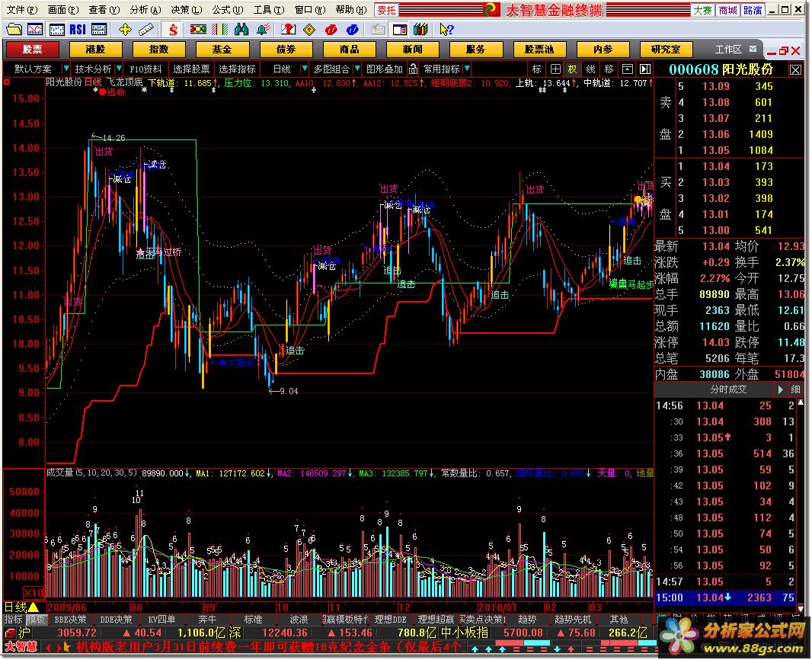Expand the 分时成交 right arrow
This screenshot has width=812, height=660.
(x=781, y=389)
